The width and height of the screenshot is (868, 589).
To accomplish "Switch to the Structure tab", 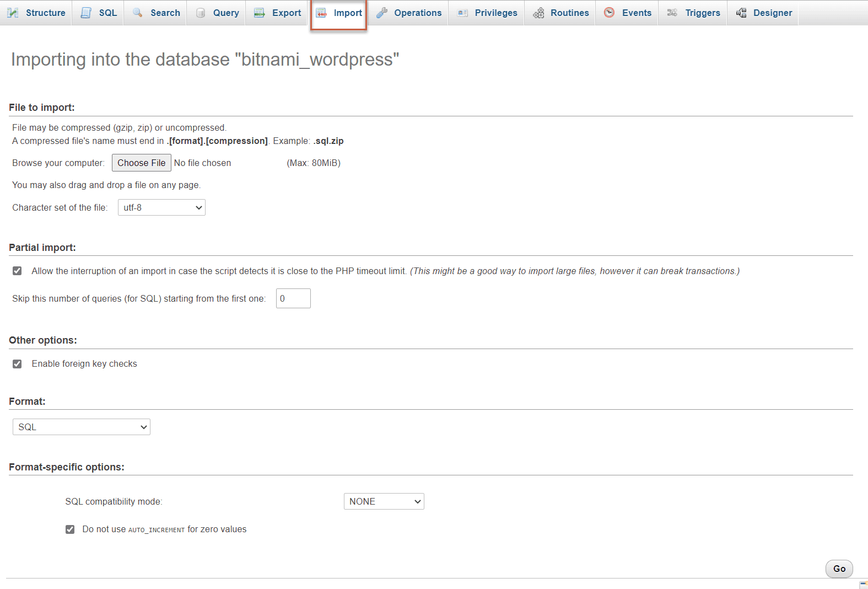I will point(36,13).
